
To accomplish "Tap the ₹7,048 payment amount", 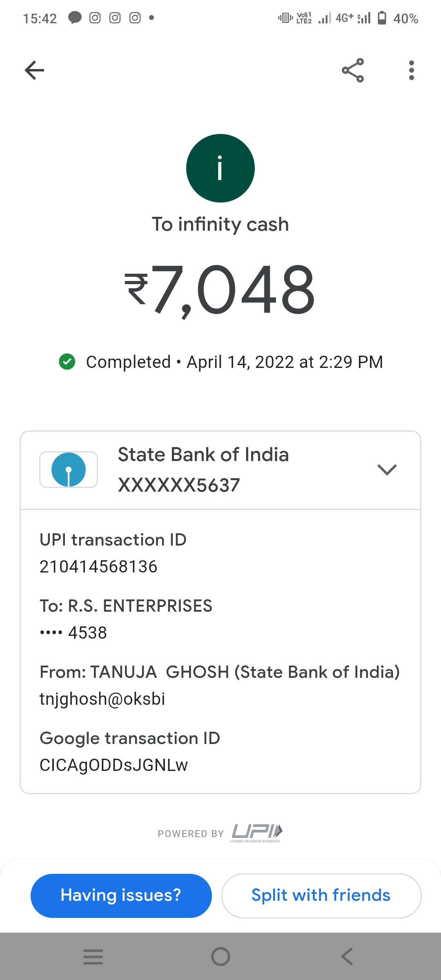I will (x=220, y=290).
